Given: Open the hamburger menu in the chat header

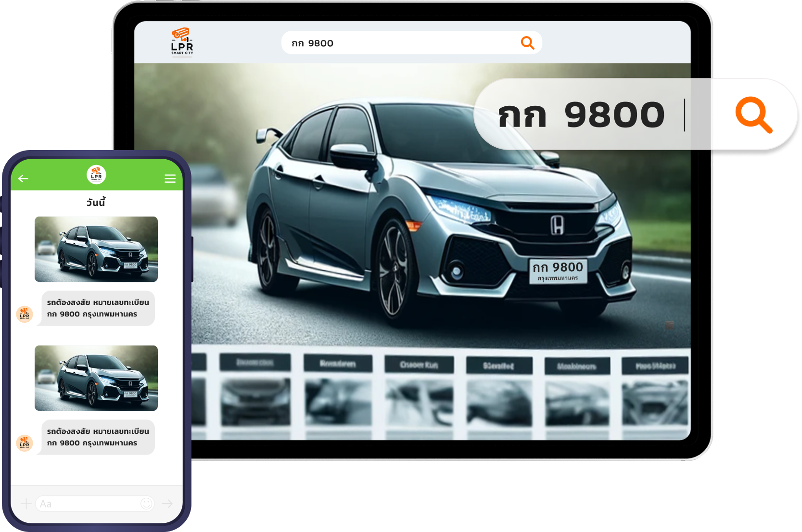Looking at the screenshot, I should coord(170,178).
